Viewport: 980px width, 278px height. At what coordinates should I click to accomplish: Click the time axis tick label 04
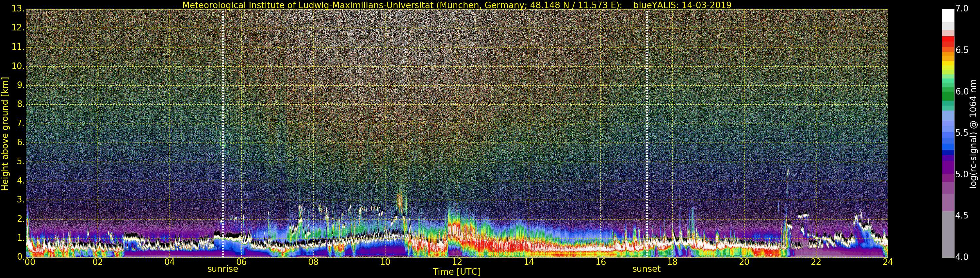[170, 262]
